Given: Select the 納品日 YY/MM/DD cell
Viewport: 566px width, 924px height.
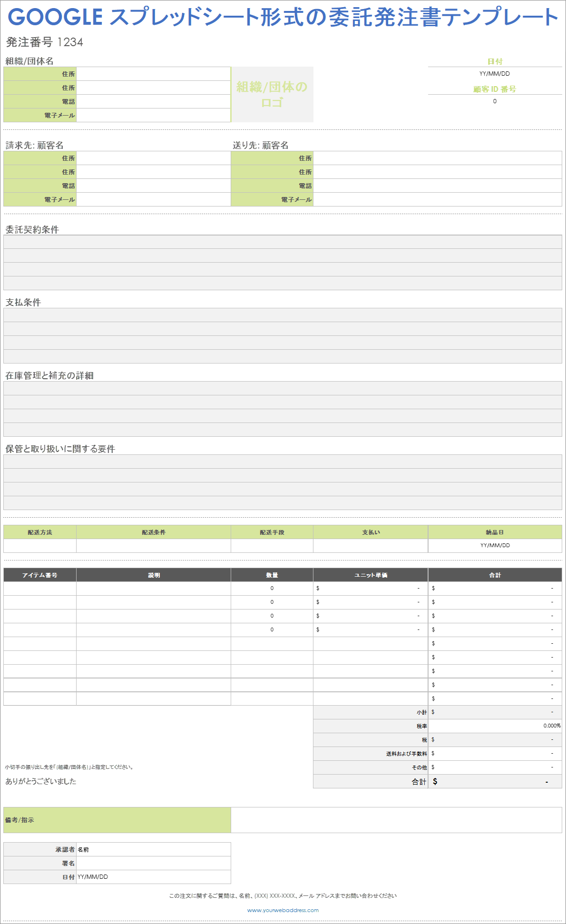Looking at the screenshot, I should pyautogui.click(x=495, y=545).
